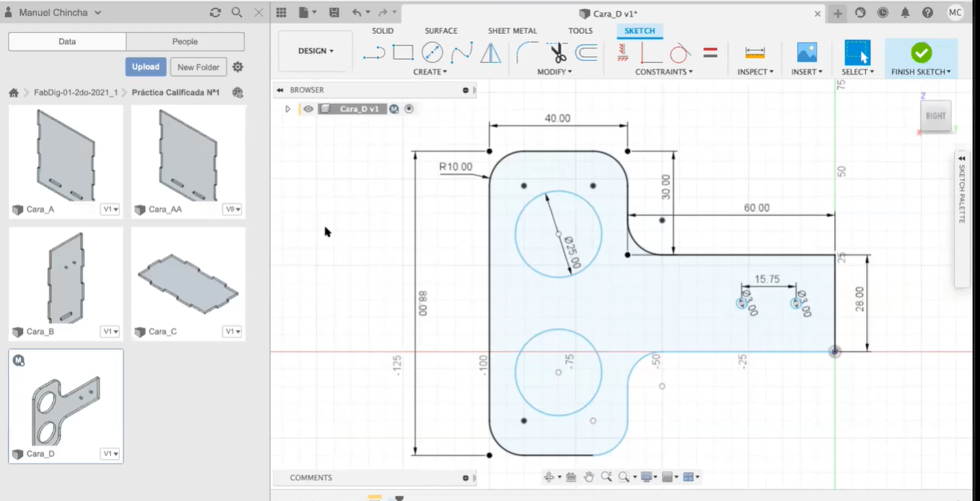
Task: Expand the Cara_D v1 browser tree node
Action: click(x=287, y=109)
